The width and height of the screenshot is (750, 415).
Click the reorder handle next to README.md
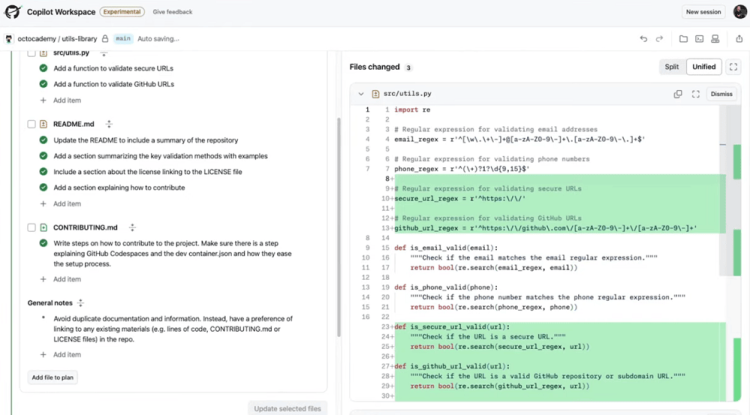point(109,124)
